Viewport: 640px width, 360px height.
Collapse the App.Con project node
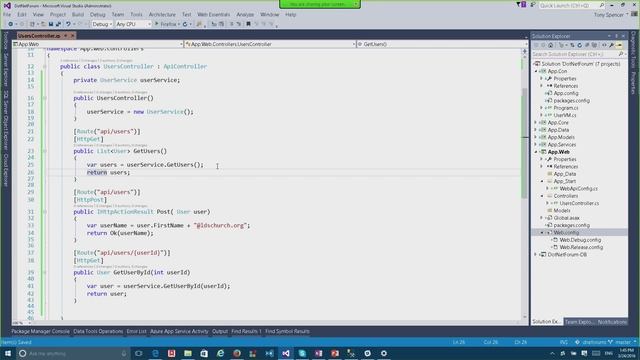[x=536, y=71]
